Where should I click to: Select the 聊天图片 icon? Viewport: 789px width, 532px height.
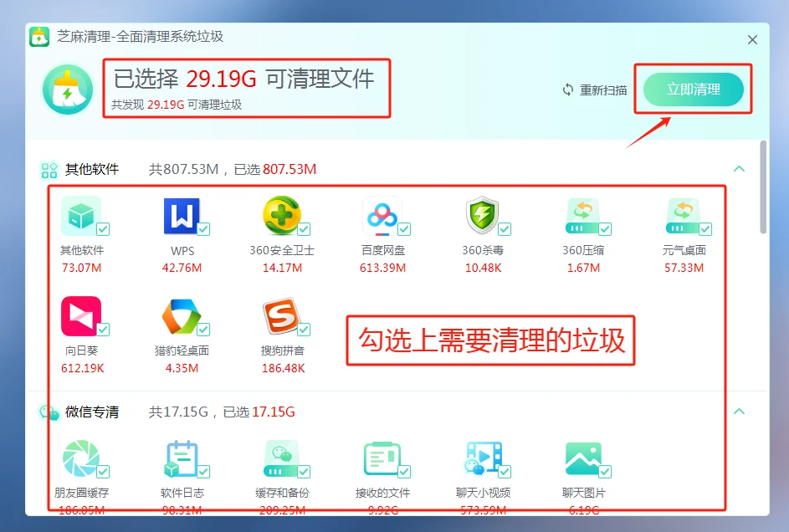582,458
